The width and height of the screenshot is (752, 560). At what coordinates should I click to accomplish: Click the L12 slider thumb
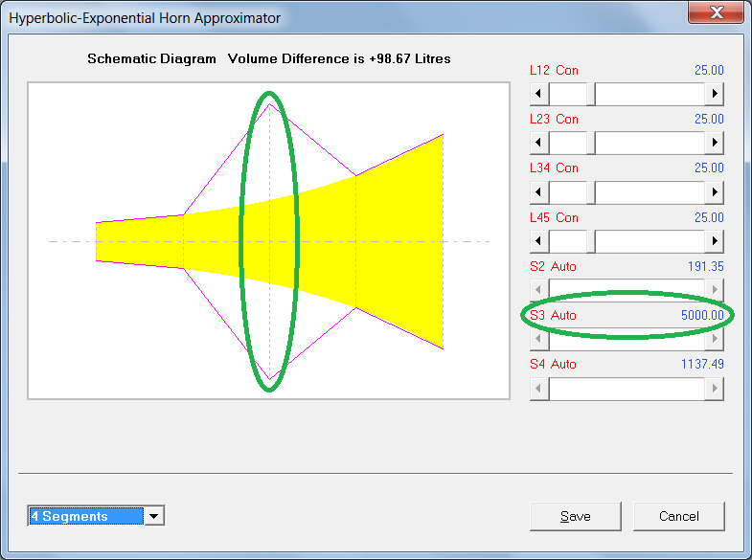591,94
